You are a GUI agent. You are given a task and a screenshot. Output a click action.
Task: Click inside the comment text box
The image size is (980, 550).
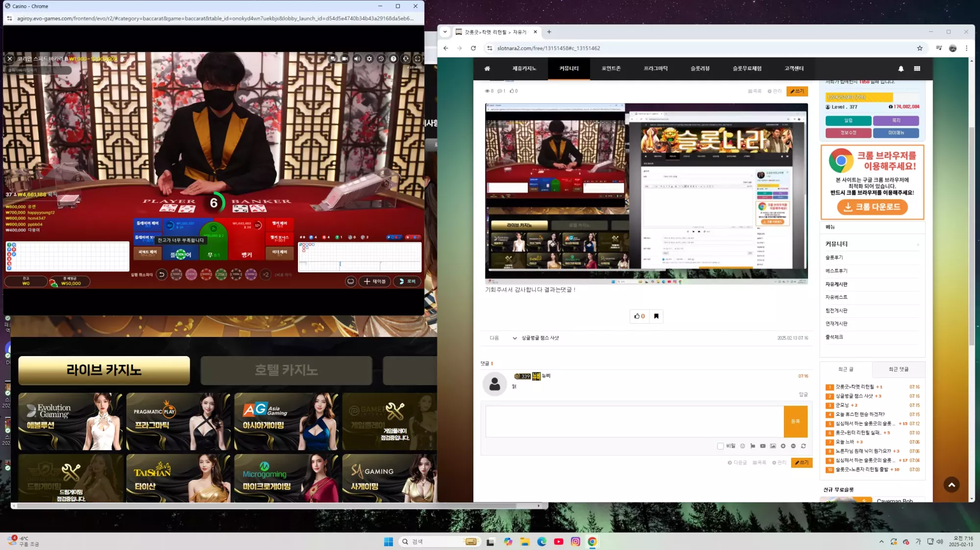tap(635, 421)
